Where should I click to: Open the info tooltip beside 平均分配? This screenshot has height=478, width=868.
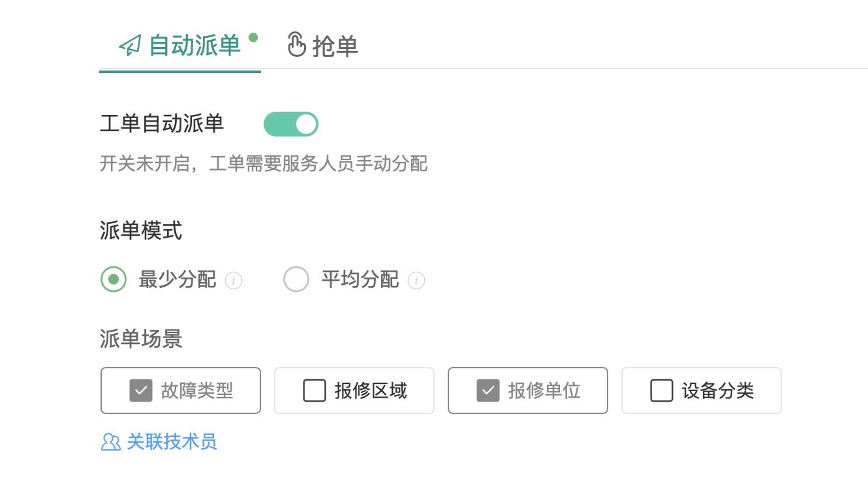click(417, 279)
